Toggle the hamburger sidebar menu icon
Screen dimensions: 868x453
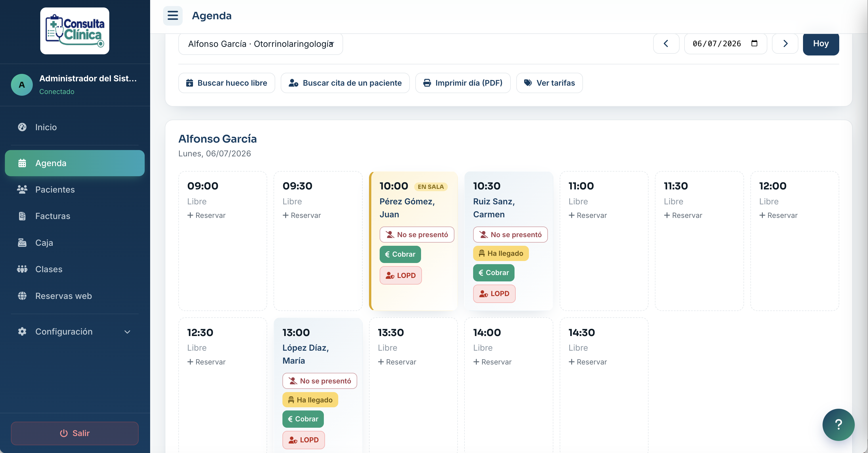point(173,16)
